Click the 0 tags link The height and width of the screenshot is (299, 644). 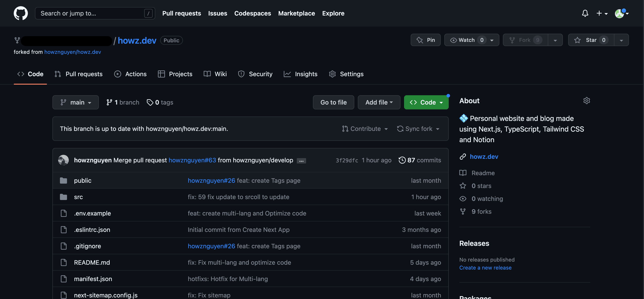click(x=160, y=102)
